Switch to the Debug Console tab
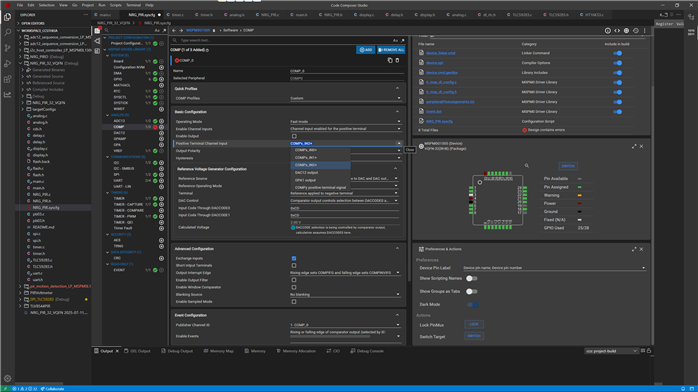 pos(367,351)
